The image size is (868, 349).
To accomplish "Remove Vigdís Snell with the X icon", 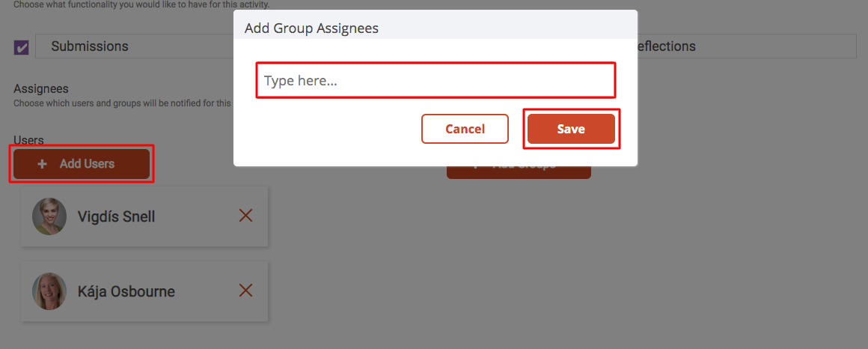I will point(245,216).
